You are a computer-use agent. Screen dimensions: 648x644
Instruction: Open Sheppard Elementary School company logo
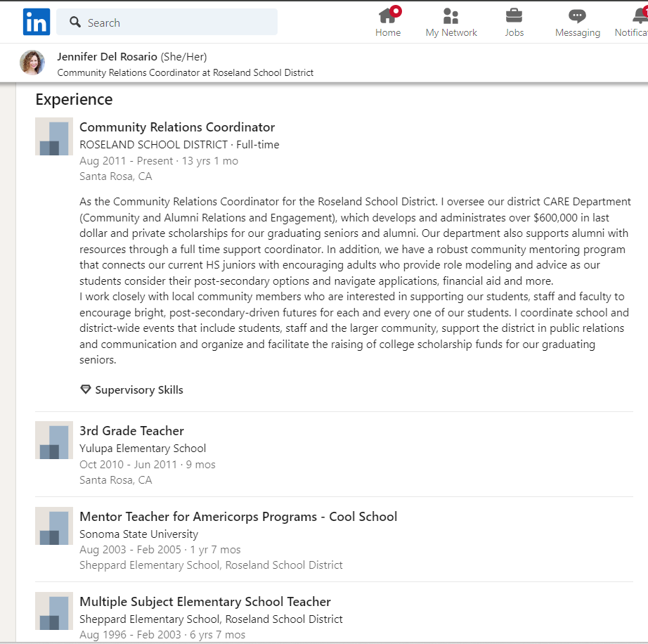(54, 611)
